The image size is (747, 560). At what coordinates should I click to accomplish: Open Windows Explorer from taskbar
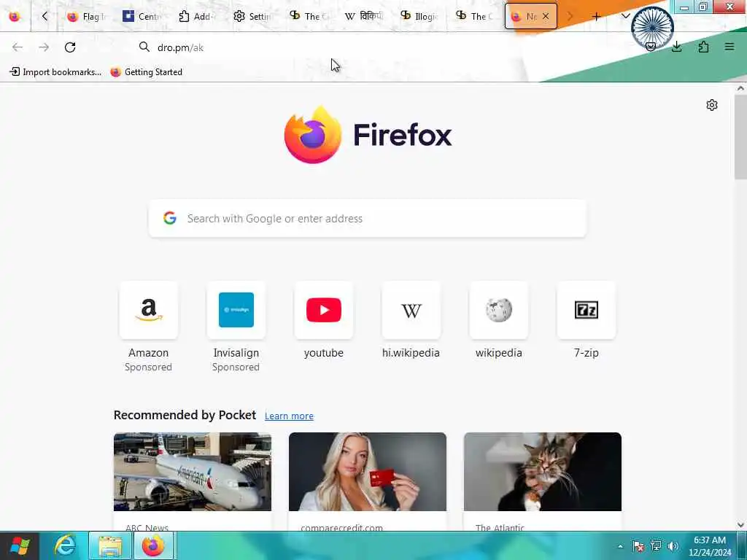pyautogui.click(x=110, y=545)
